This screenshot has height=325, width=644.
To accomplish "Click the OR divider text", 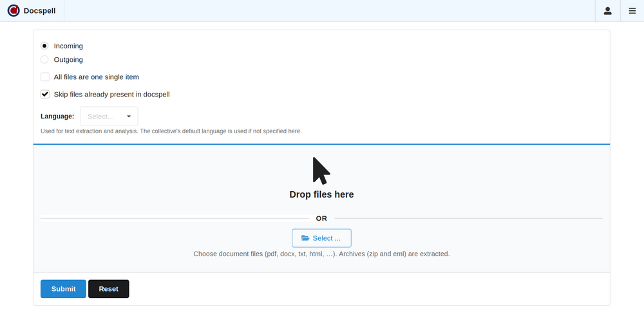I will [x=321, y=218].
